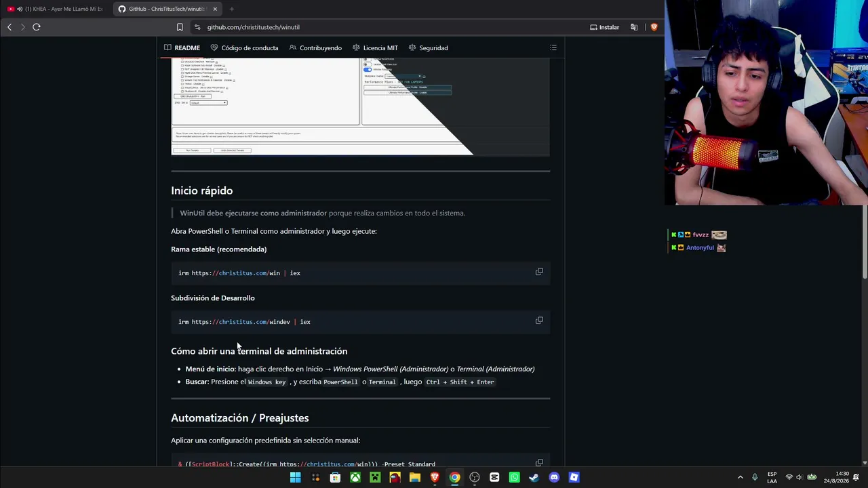Open the WinUtil screenshot image
This screenshot has height=488, width=868.
pos(360,106)
